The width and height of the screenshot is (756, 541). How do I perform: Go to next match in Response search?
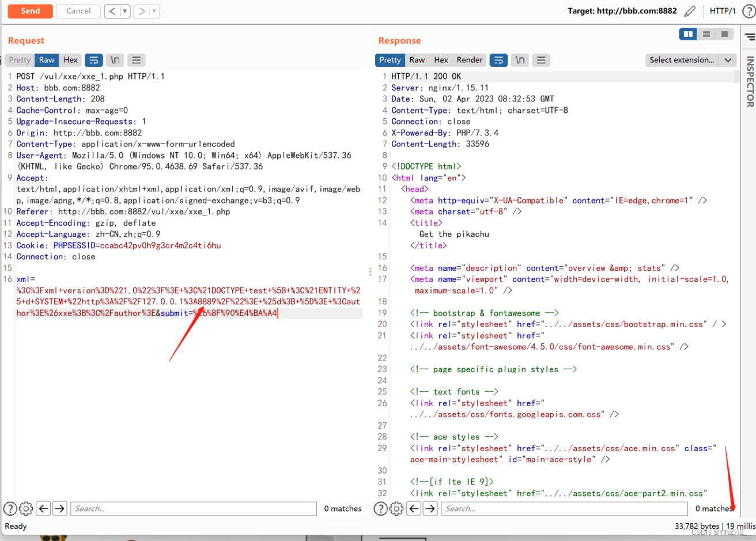[x=430, y=508]
